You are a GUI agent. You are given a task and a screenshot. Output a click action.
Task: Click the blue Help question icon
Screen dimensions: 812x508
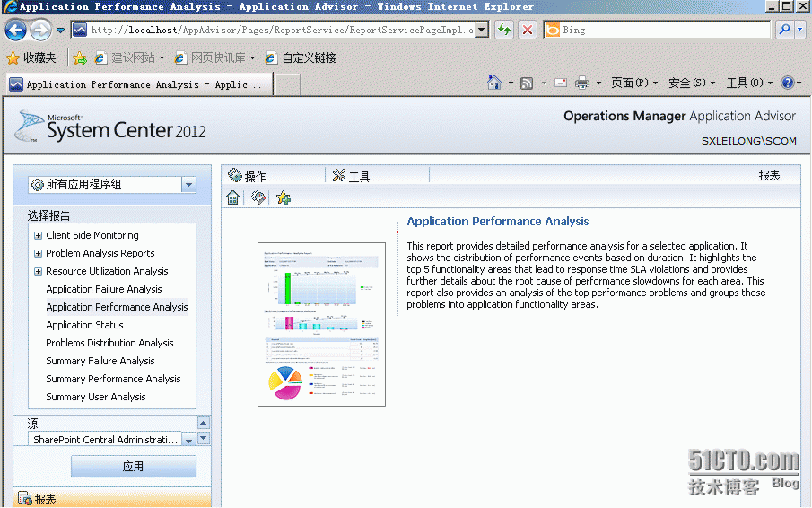[787, 83]
